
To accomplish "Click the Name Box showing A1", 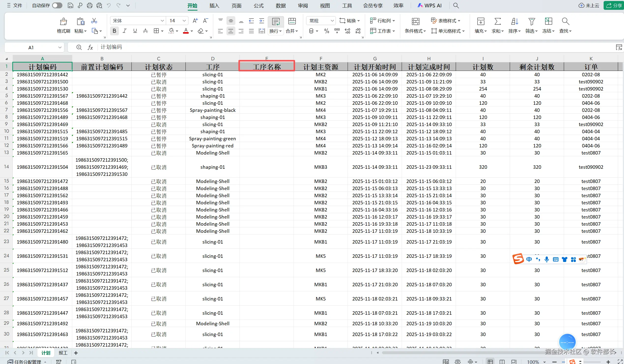I will pyautogui.click(x=31, y=48).
